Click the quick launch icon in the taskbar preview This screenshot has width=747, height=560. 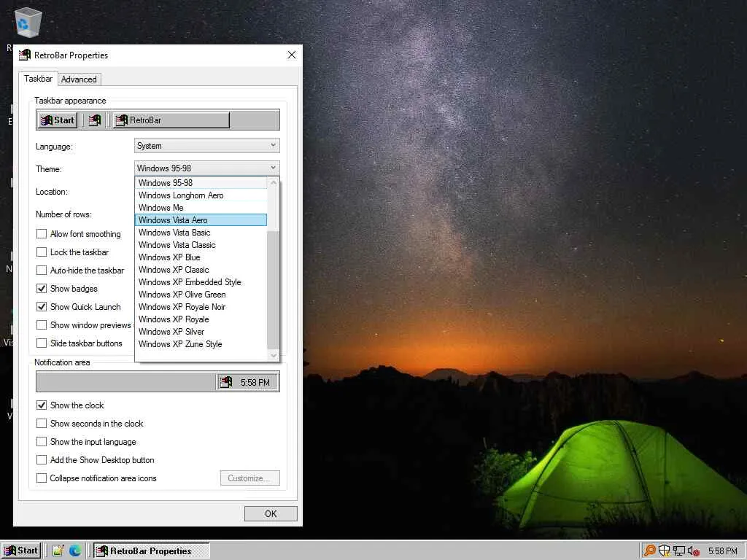coord(95,120)
